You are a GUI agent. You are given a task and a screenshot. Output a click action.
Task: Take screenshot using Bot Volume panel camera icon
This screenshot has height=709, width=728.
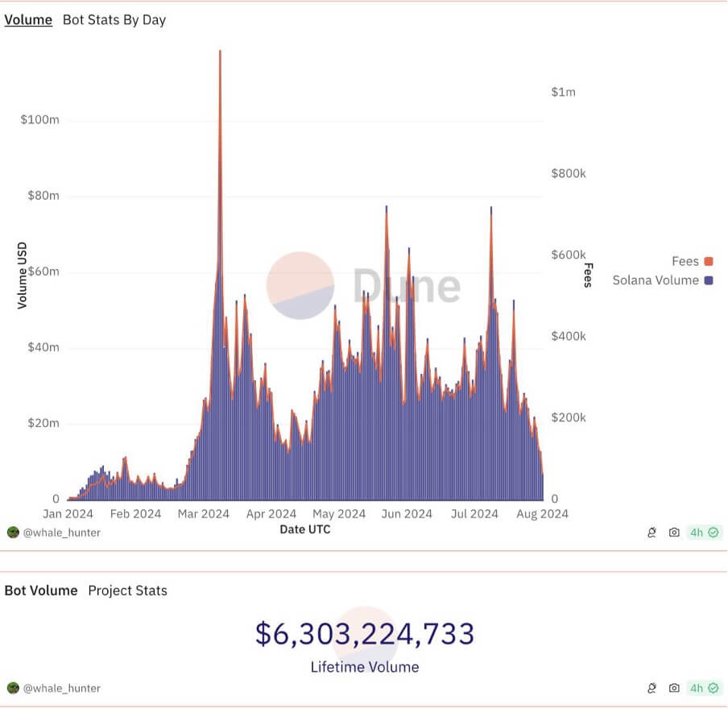pyautogui.click(x=674, y=688)
